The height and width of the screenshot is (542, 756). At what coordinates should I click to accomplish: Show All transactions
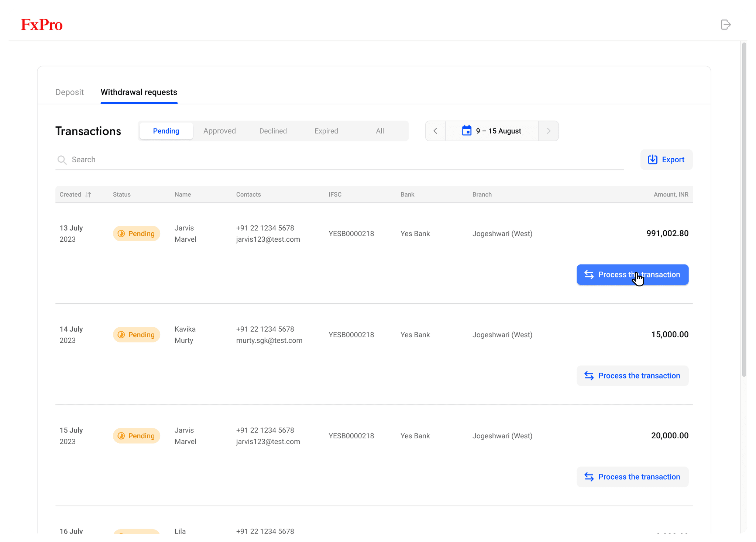click(380, 131)
